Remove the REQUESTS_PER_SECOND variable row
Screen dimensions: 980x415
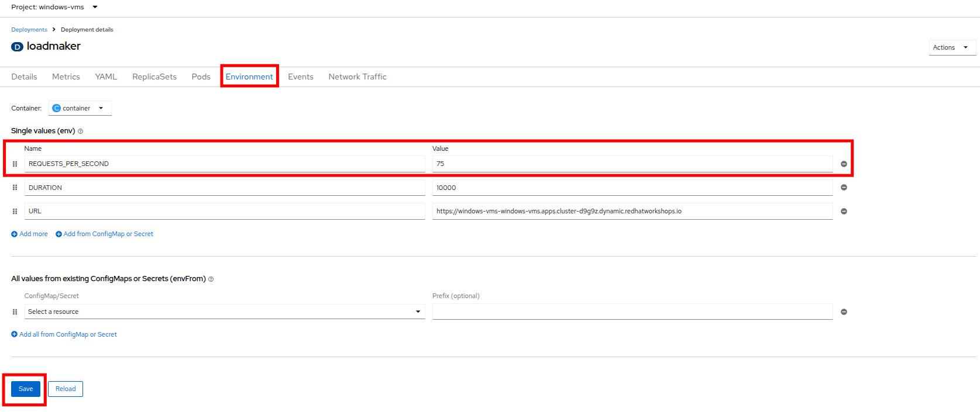[x=844, y=164]
